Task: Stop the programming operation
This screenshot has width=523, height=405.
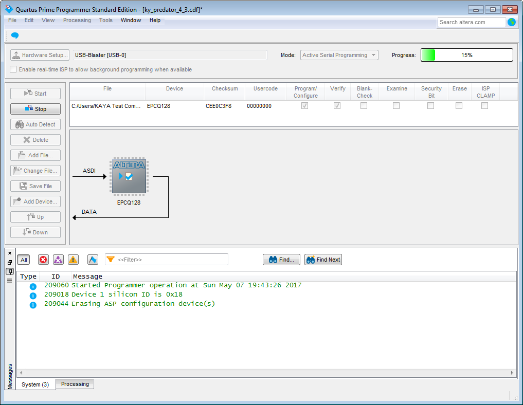Action: (x=35, y=109)
